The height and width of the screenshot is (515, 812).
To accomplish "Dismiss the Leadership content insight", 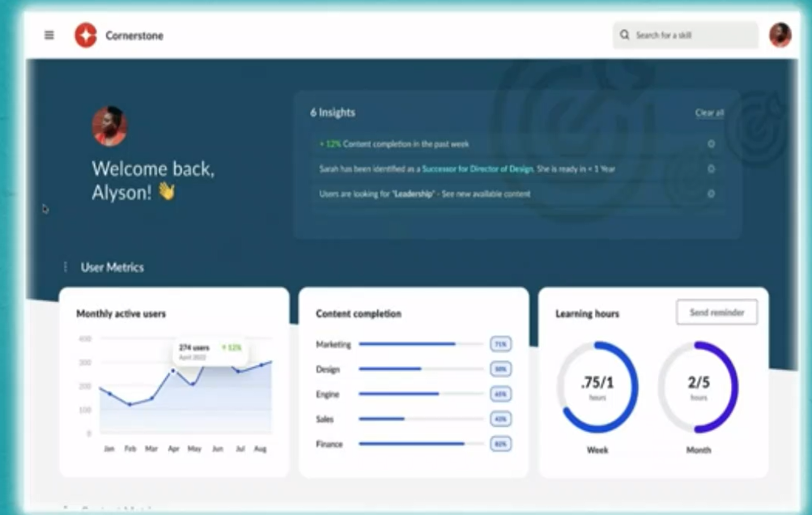I will click(x=711, y=194).
